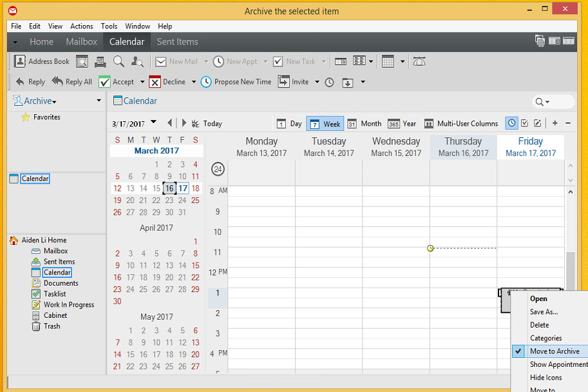Image resolution: width=588 pixels, height=392 pixels.
Task: Switch to Week view
Action: 325,124
